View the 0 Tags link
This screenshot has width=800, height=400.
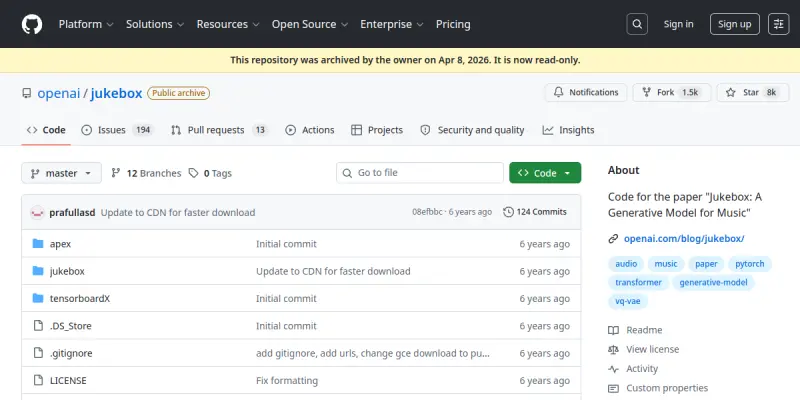coord(210,173)
